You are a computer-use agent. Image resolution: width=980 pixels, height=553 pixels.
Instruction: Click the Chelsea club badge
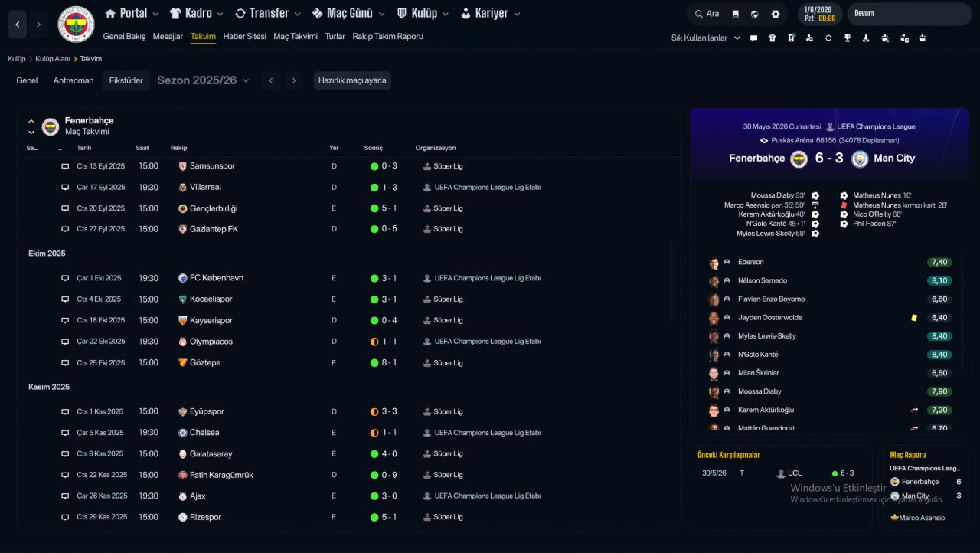coord(183,433)
